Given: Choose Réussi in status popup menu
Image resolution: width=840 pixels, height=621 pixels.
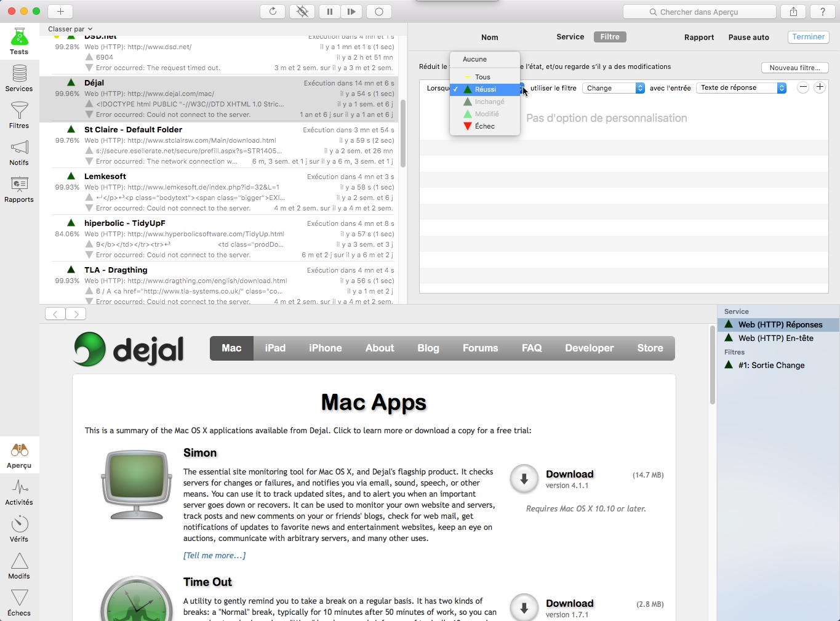Looking at the screenshot, I should (485, 89).
